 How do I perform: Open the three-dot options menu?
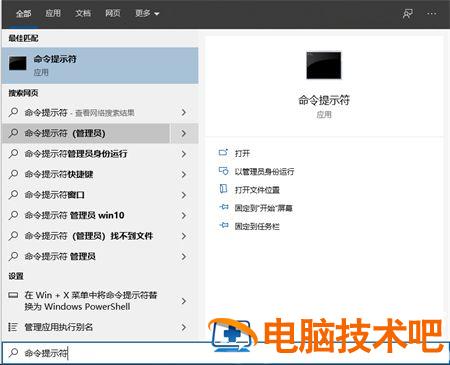point(432,14)
